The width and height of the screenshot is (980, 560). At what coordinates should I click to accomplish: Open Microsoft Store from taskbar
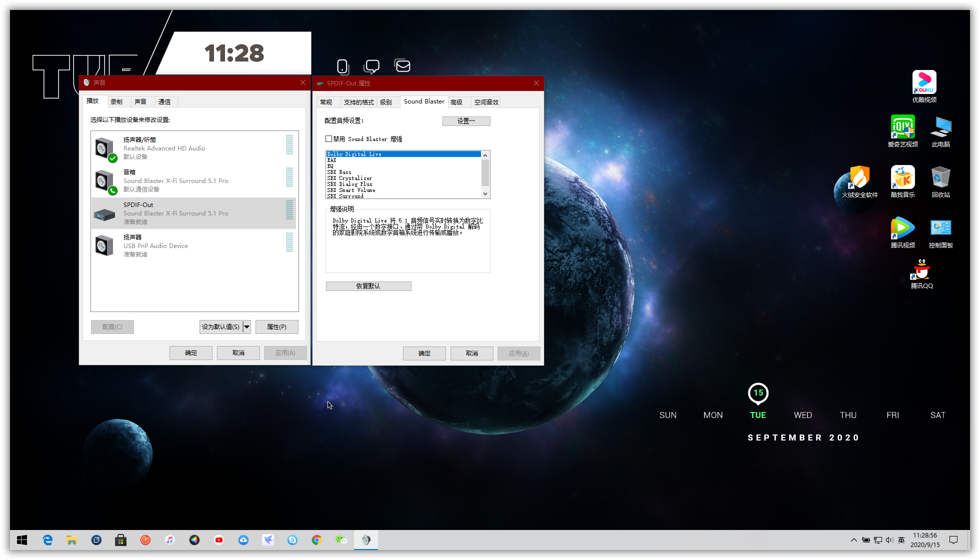tap(121, 540)
